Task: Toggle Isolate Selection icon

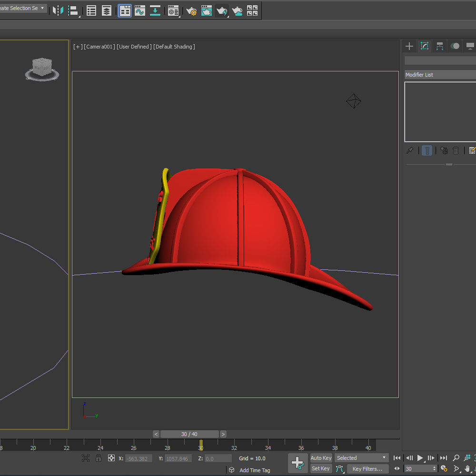Action: (x=86, y=458)
